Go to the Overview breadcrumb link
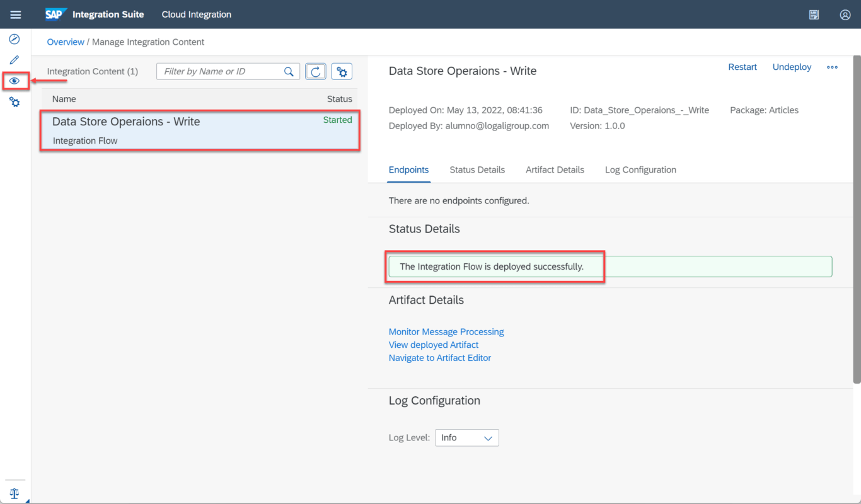Viewport: 861px width, 504px height. (x=66, y=42)
